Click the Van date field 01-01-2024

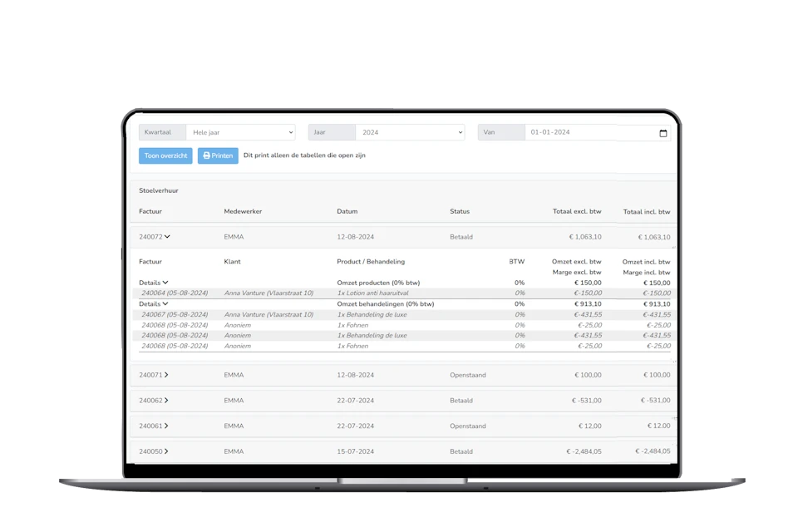(589, 132)
